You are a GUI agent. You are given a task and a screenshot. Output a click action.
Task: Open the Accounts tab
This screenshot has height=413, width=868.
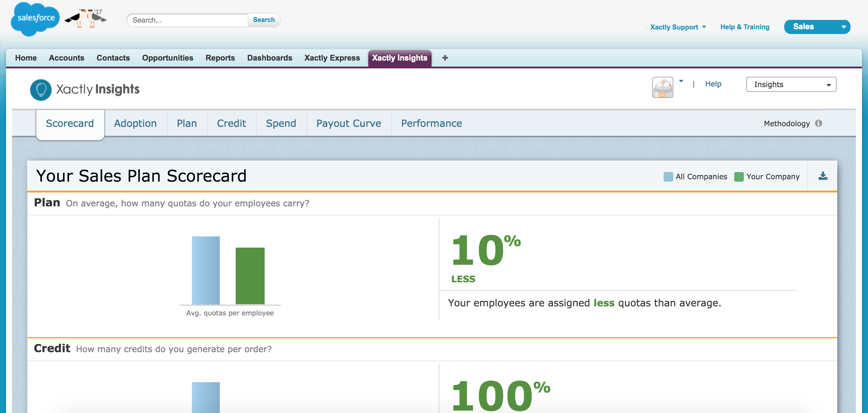66,58
